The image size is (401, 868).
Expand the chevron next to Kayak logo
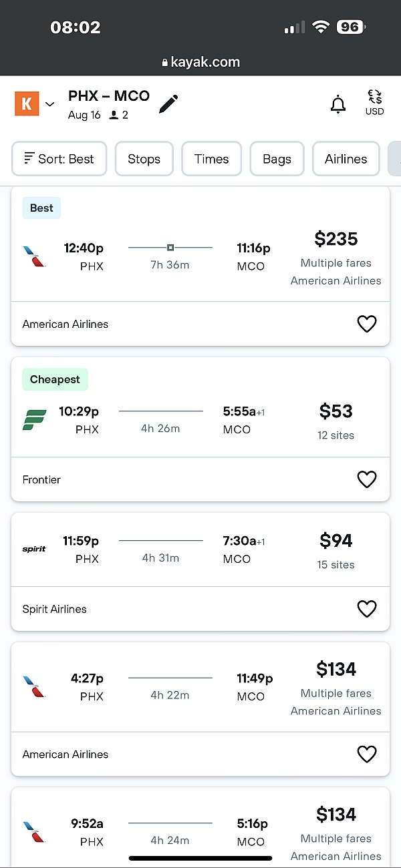click(50, 104)
